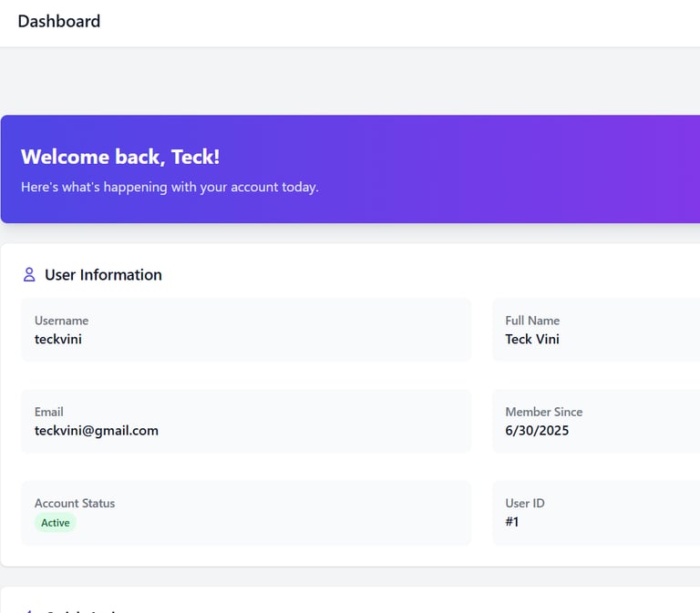Click the Full Name label
Screen dimensions: 700x613
[532, 321]
